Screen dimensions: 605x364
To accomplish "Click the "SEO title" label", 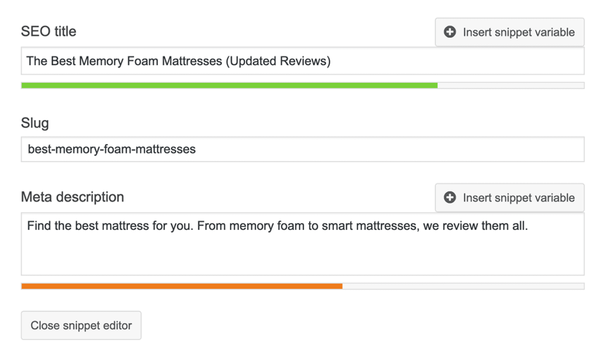I will pos(48,31).
